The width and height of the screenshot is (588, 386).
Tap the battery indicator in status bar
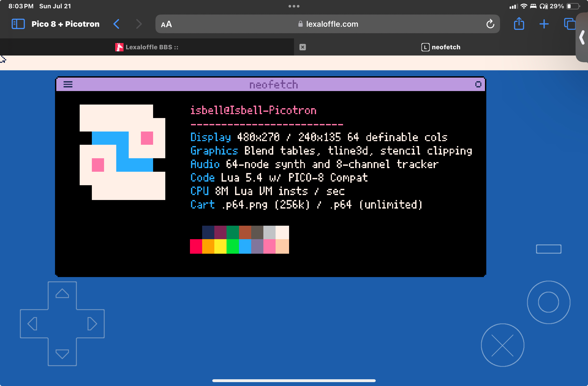click(x=573, y=6)
